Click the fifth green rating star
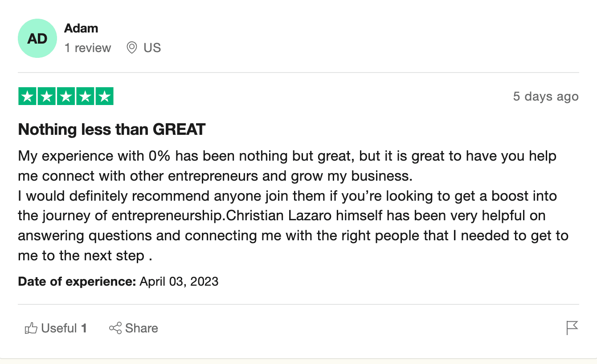The height and width of the screenshot is (364, 597). click(104, 97)
